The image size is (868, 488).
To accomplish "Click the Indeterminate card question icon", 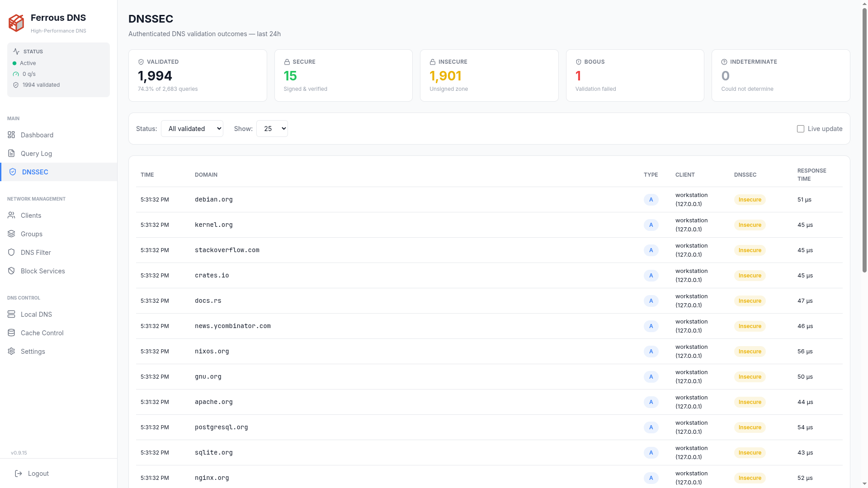I will 724,62.
